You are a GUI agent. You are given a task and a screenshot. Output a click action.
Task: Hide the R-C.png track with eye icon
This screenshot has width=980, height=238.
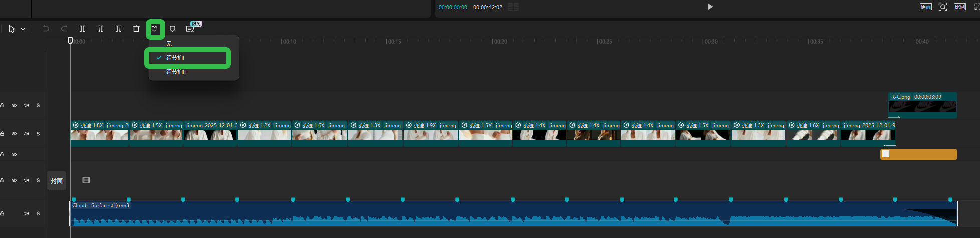click(x=14, y=105)
